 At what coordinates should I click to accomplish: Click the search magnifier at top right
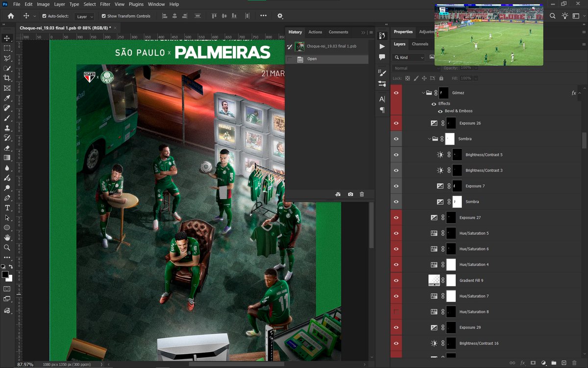[553, 16]
